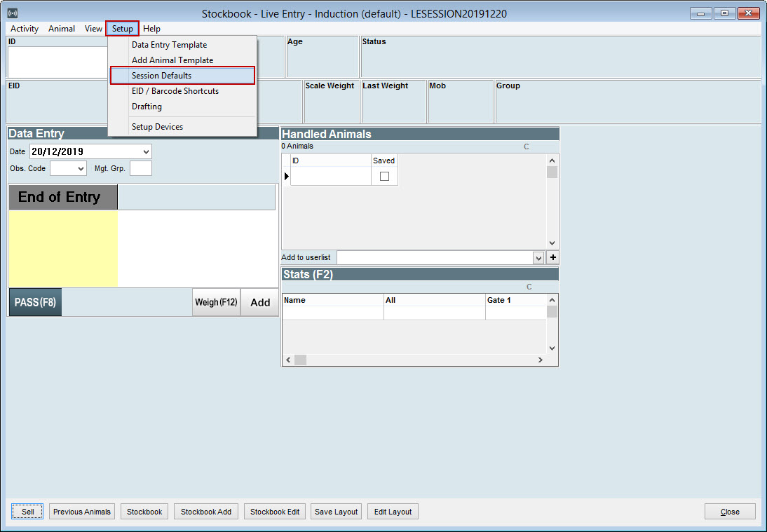The image size is (767, 532).
Task: Select Drafting from the Setup menu
Action: 182,106
